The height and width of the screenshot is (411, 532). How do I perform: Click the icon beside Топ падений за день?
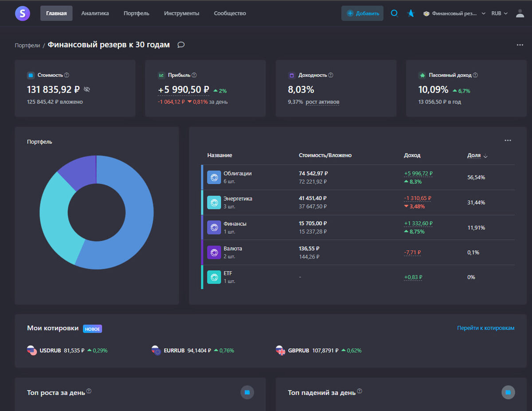tap(508, 392)
